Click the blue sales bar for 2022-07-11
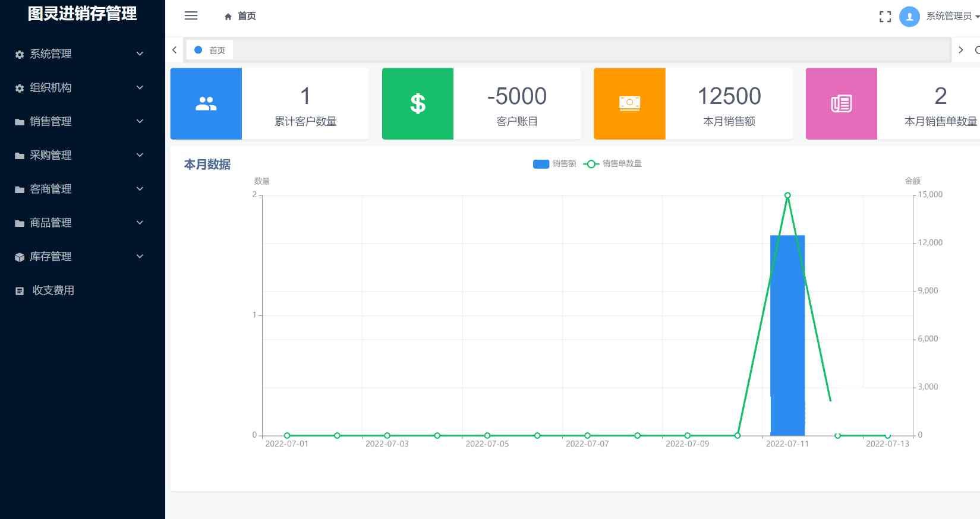The image size is (980, 519). pyautogui.click(x=787, y=333)
